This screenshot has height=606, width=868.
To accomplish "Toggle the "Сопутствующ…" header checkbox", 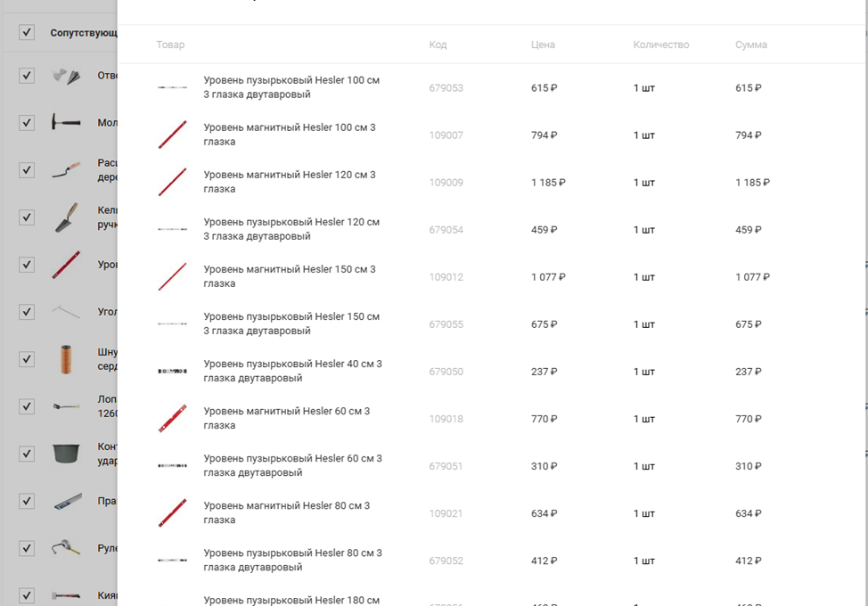I will [27, 33].
